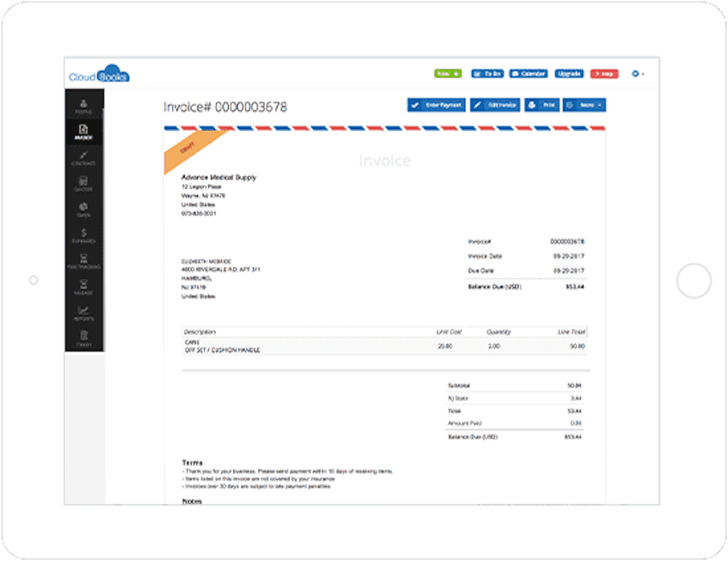Print the invoice using Print button
Image resolution: width=728 pixels, height=561 pixels.
coord(542,105)
